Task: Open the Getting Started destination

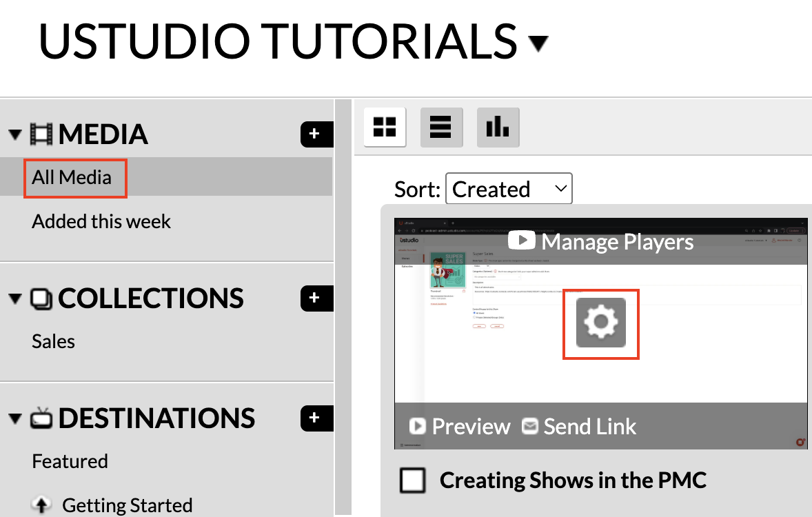Action: 128,505
